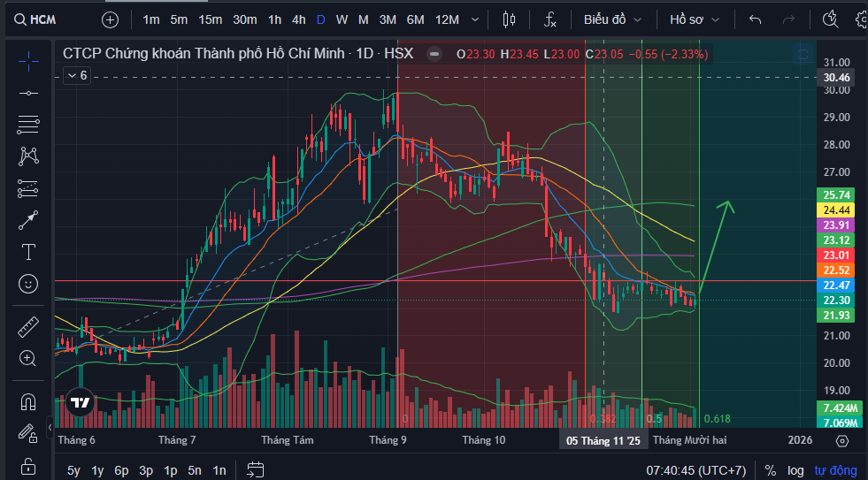The height and width of the screenshot is (480, 868).
Task: Expand the collapsed indicators legend (6)
Action: [x=77, y=75]
